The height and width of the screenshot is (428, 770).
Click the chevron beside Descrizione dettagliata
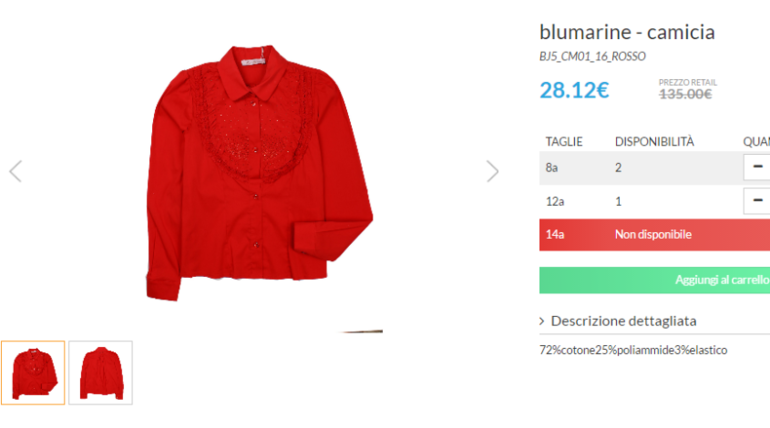click(x=542, y=321)
